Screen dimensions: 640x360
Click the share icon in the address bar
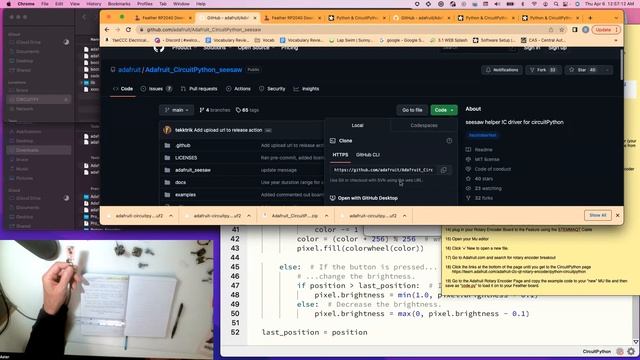pos(551,30)
